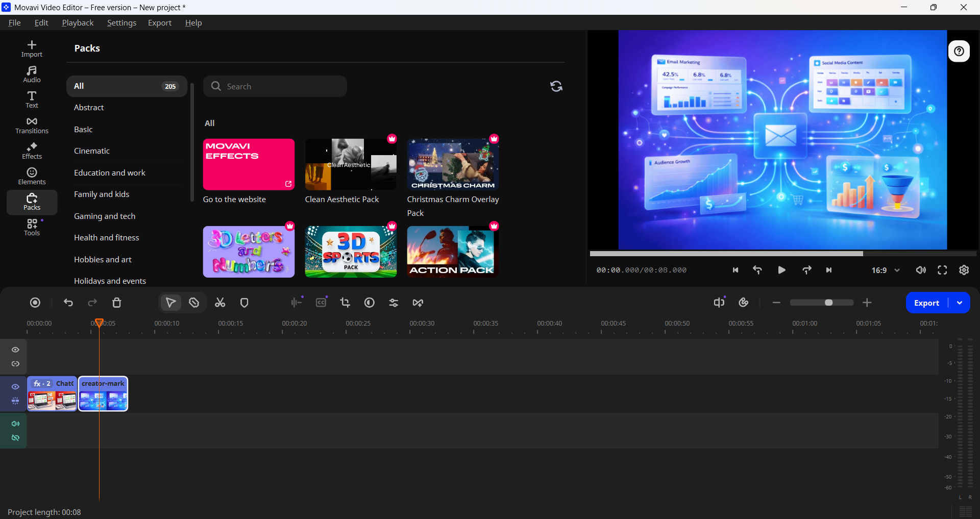Open the Import panel
Screen dimensions: 980x519
click(32, 49)
